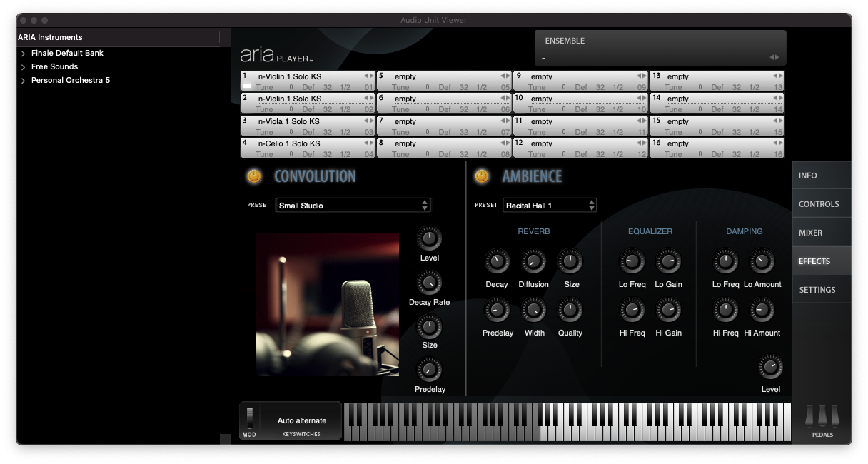Click the Reverb Quality knob
This screenshot has width=868, height=464.
(x=570, y=311)
